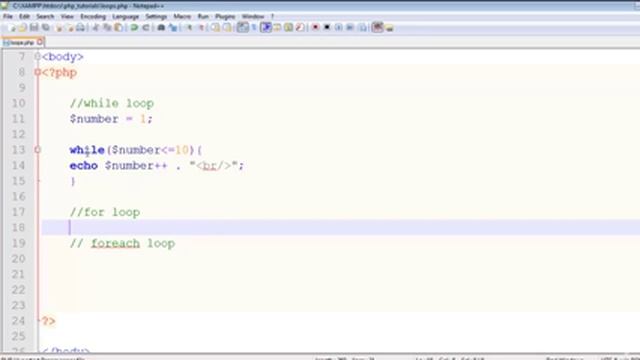Toggle word wrap in the toolbar
The image size is (640, 360).
pos(242,28)
